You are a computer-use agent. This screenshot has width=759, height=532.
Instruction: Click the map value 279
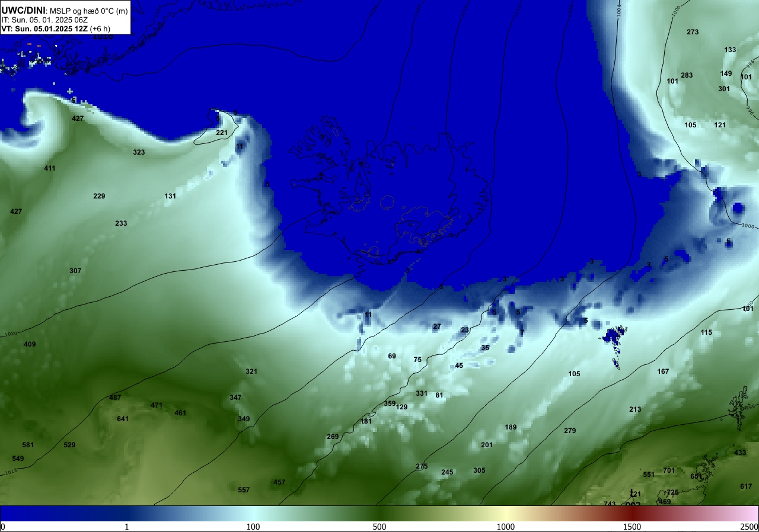570,431
